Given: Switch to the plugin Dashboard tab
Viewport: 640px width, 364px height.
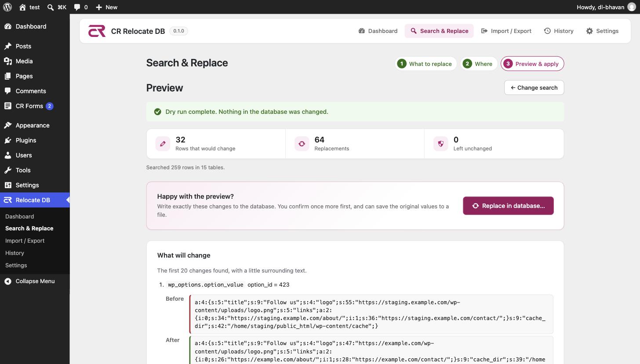Looking at the screenshot, I should pos(378,31).
